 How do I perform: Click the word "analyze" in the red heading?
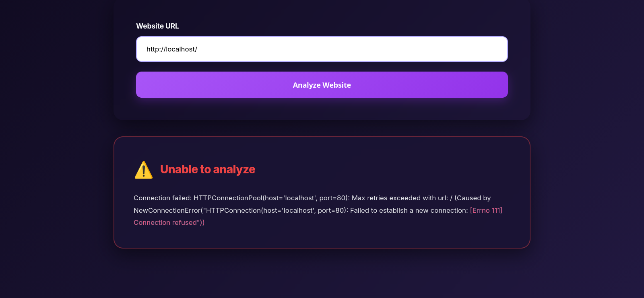pyautogui.click(x=234, y=169)
